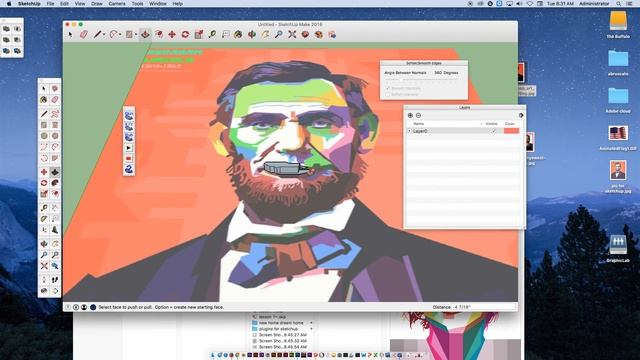The image size is (640, 360).
Task: Click the Add Layer plus icon
Action: coord(410,116)
